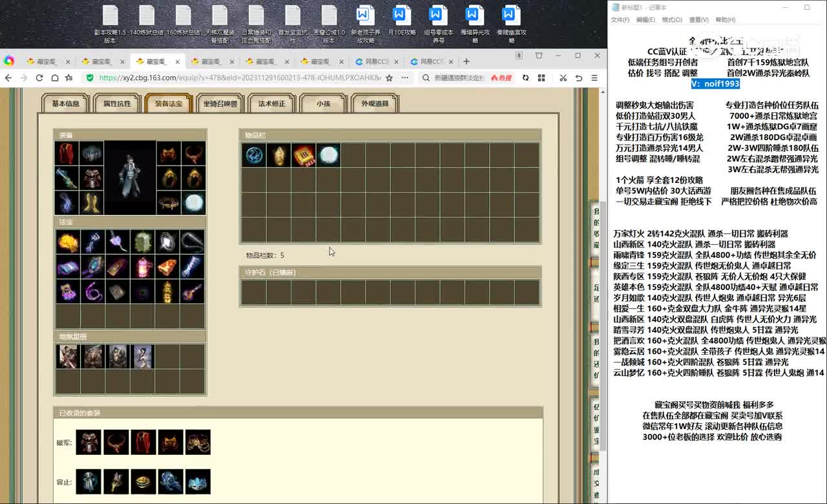Viewport: 827px width, 504px height.
Task: Click the first 地煞星册 character card
Action: 67,356
